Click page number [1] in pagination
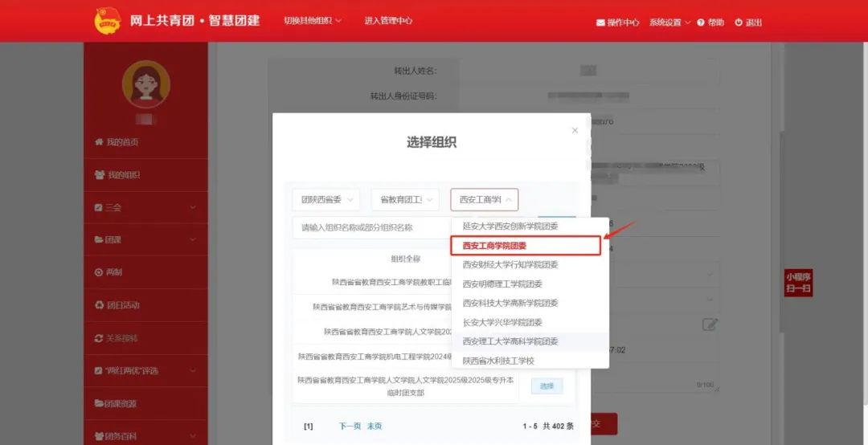 pos(309,427)
